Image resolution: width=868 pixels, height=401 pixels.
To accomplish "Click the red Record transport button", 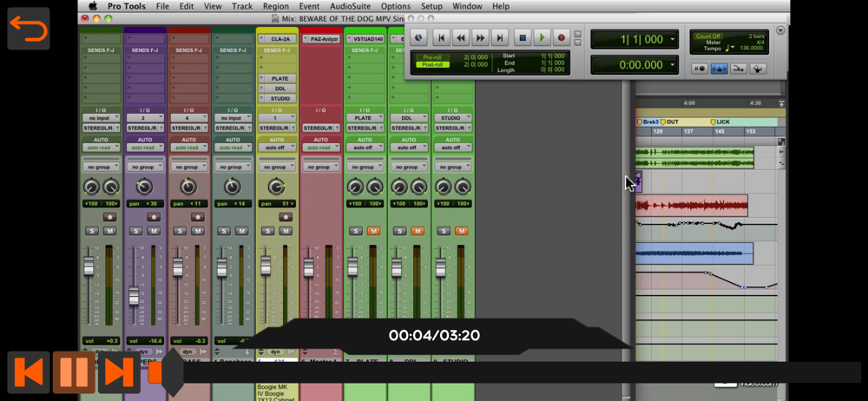I will (x=562, y=37).
